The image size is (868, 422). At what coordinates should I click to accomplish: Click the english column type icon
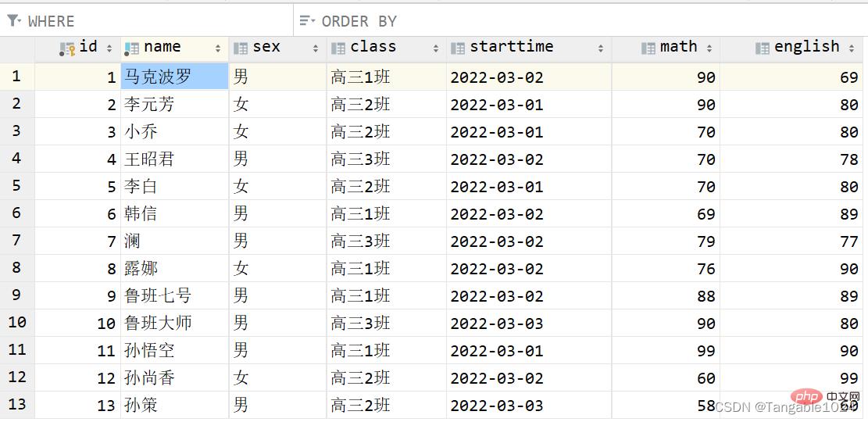coord(762,48)
